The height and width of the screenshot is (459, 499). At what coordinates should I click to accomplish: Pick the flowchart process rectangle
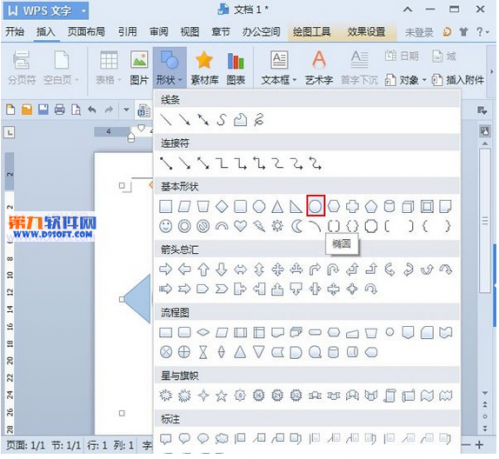[x=166, y=332]
